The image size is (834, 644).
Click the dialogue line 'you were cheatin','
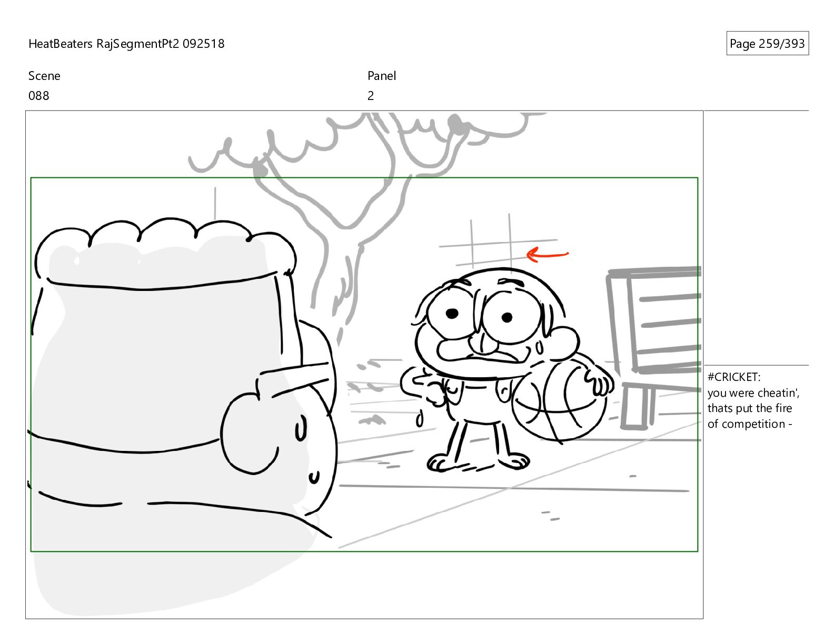pyautogui.click(x=753, y=393)
